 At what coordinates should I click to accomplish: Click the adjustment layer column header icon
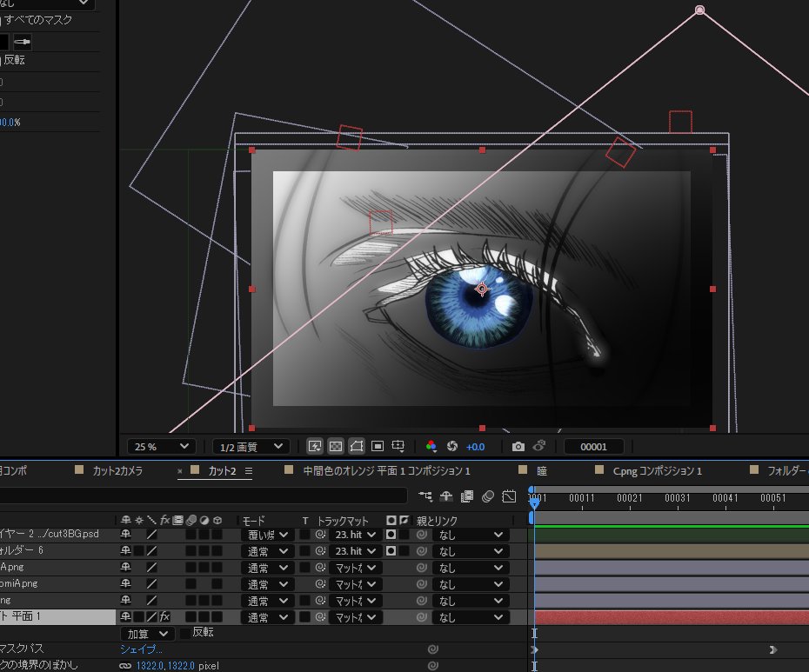click(x=204, y=521)
